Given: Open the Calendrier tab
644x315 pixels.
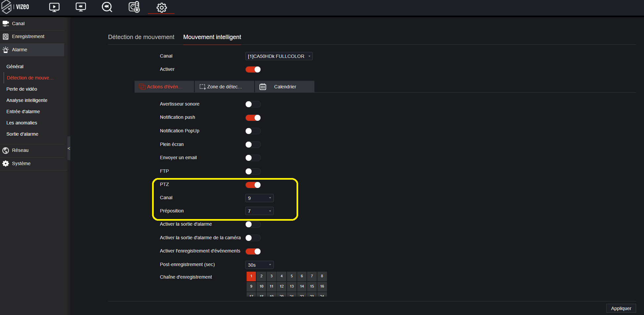Looking at the screenshot, I should (x=284, y=87).
